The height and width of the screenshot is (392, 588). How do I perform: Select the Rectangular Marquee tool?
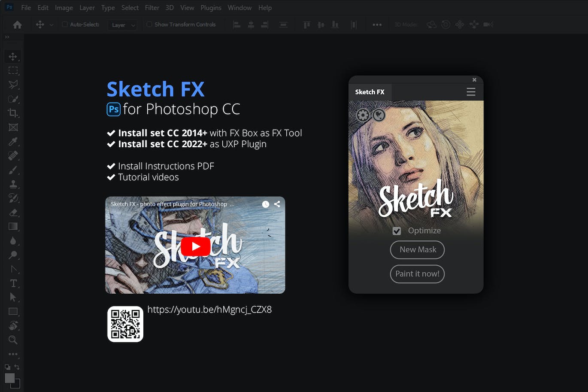13,70
